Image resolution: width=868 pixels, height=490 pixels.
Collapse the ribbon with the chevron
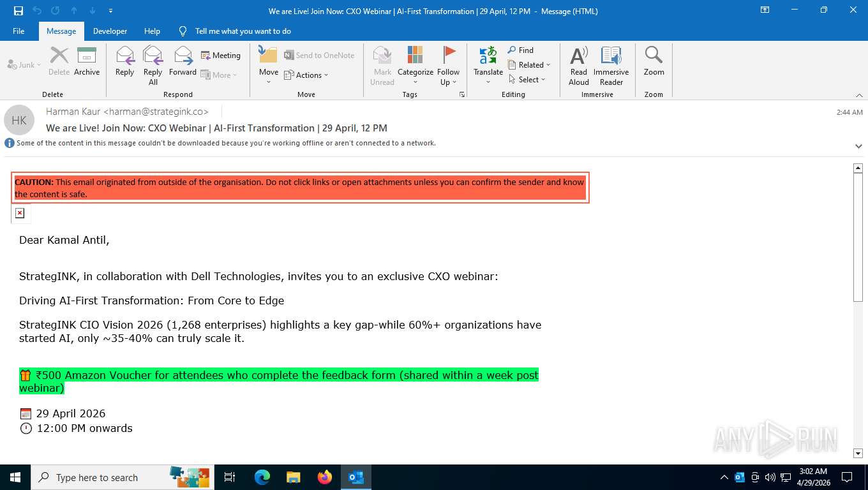pyautogui.click(x=859, y=94)
